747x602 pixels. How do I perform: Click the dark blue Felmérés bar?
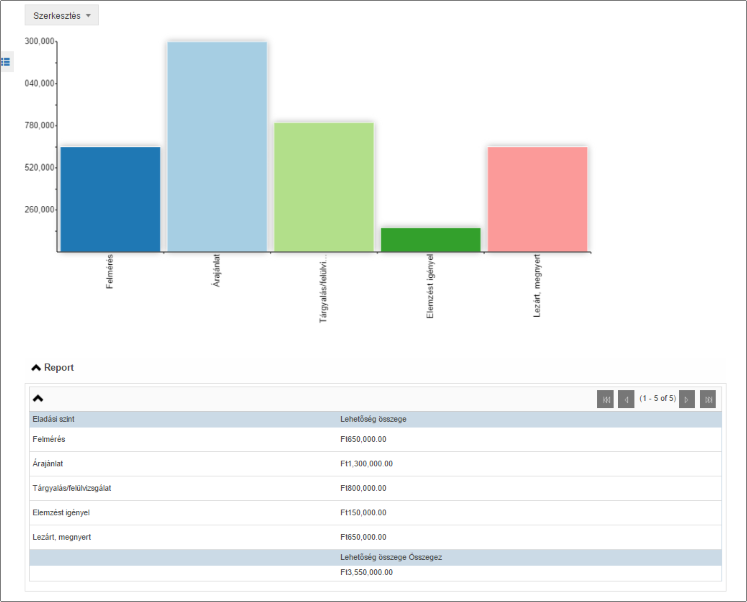coord(110,199)
